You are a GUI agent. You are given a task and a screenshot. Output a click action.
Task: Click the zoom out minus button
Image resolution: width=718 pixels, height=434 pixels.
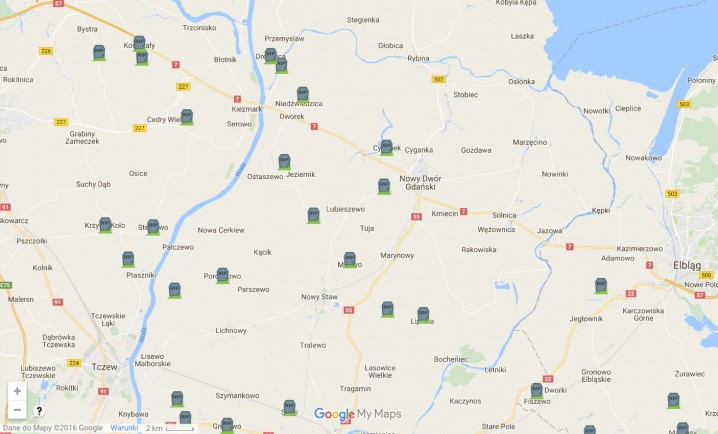17,409
